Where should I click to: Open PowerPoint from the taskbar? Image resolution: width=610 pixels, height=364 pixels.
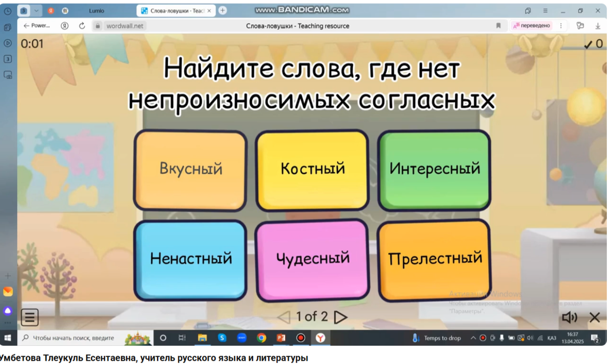tap(281, 338)
